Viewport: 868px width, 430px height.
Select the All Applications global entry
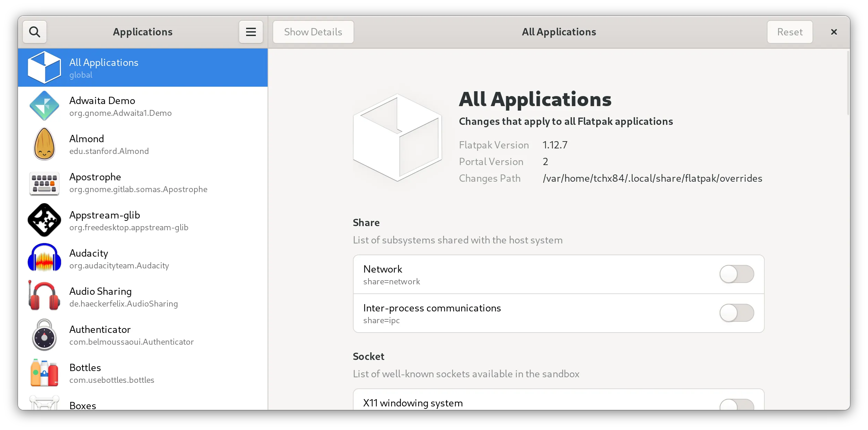[143, 68]
